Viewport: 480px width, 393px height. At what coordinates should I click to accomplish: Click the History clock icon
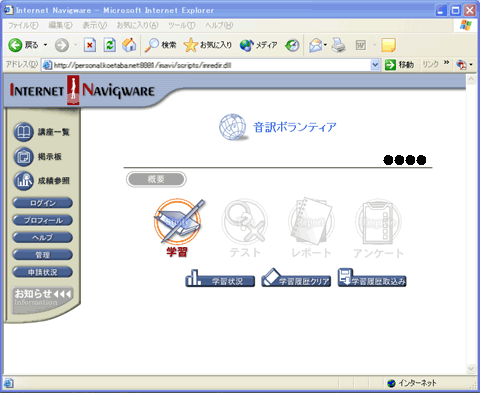(x=292, y=45)
